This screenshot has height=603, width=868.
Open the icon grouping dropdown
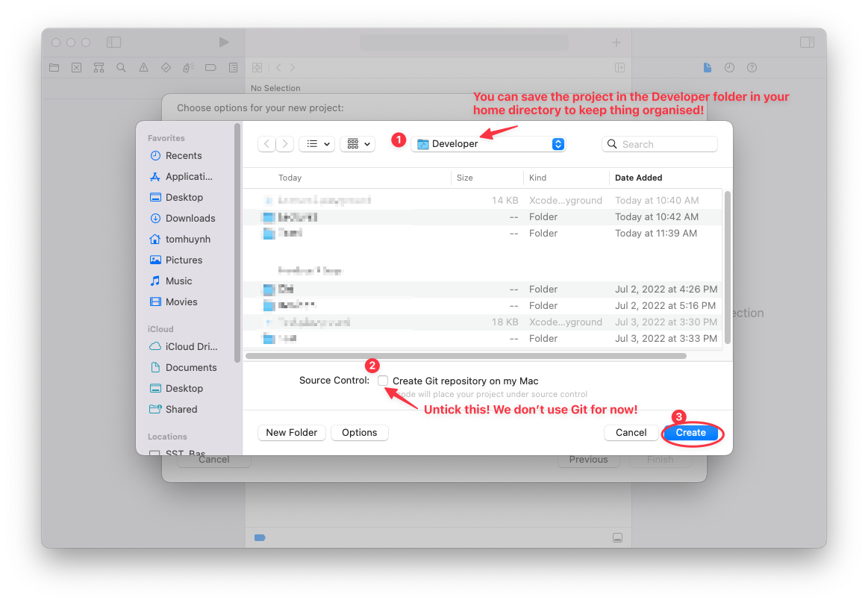point(357,143)
